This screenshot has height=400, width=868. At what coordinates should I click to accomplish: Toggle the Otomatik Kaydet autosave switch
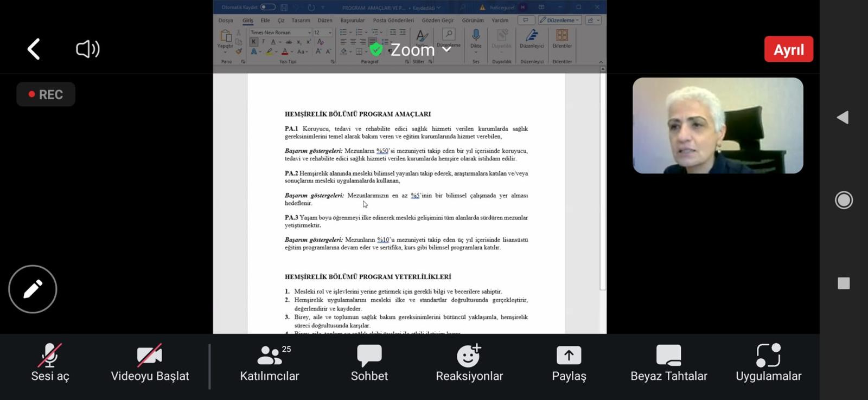point(267,7)
